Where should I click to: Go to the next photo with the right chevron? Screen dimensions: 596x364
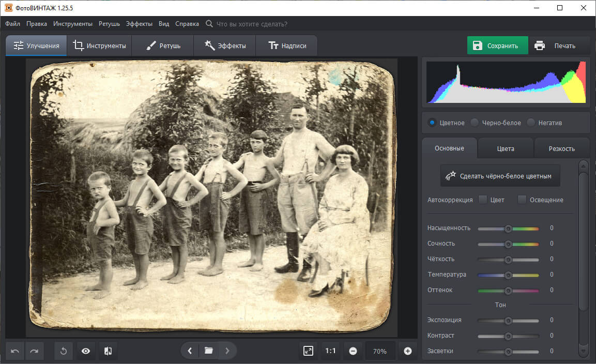(x=227, y=351)
